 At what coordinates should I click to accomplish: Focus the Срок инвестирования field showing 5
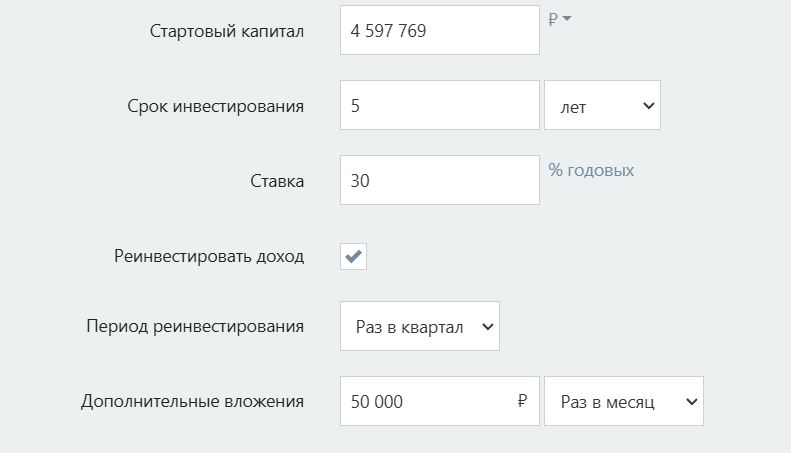[439, 105]
